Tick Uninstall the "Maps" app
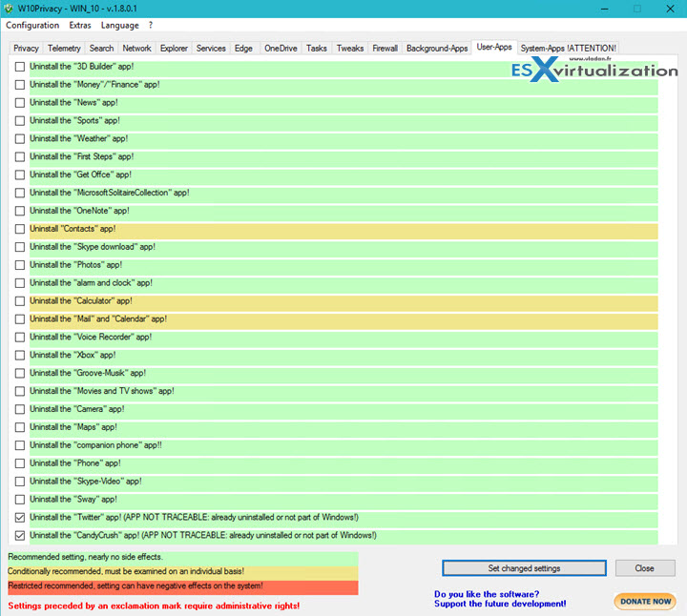This screenshot has width=687, height=616. [x=20, y=427]
